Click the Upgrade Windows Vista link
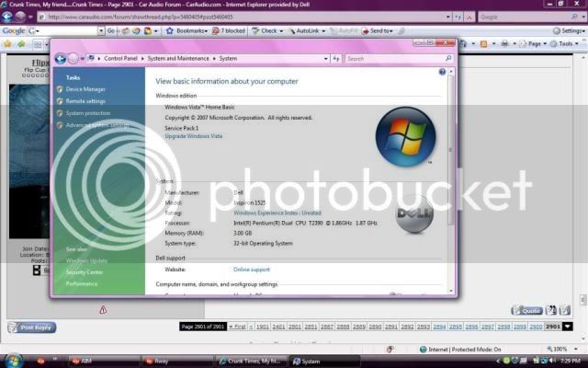Image resolution: width=588 pixels, height=368 pixels. point(194,136)
